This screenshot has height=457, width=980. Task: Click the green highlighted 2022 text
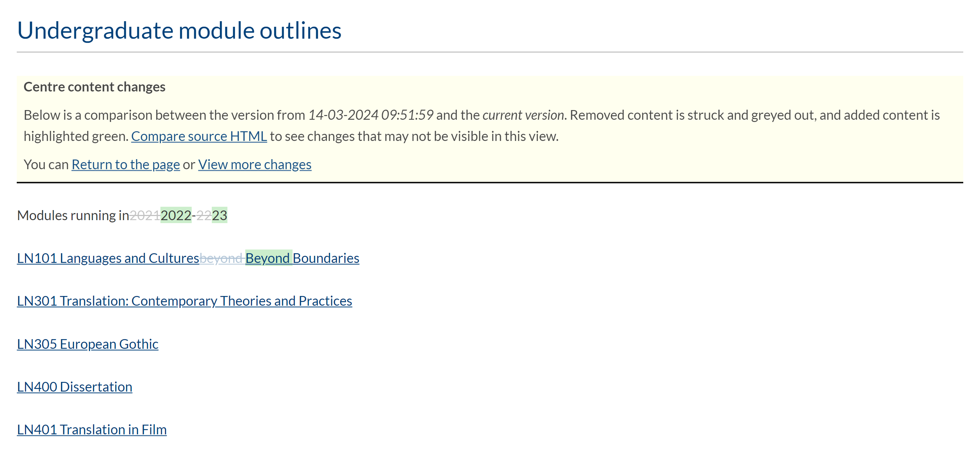point(176,216)
